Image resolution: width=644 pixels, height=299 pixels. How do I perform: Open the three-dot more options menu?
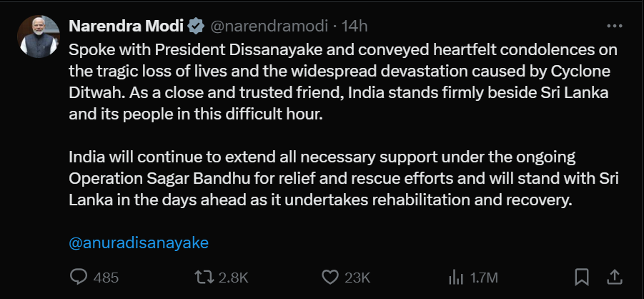click(x=613, y=26)
